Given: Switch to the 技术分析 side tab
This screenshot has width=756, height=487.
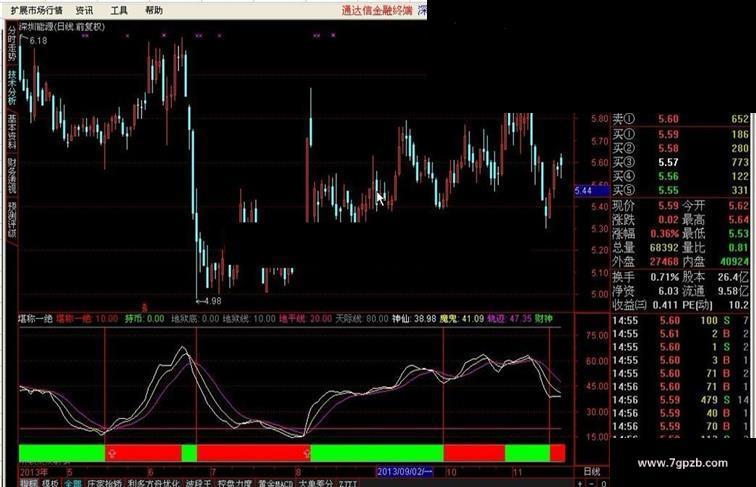Looking at the screenshot, I should (12, 88).
